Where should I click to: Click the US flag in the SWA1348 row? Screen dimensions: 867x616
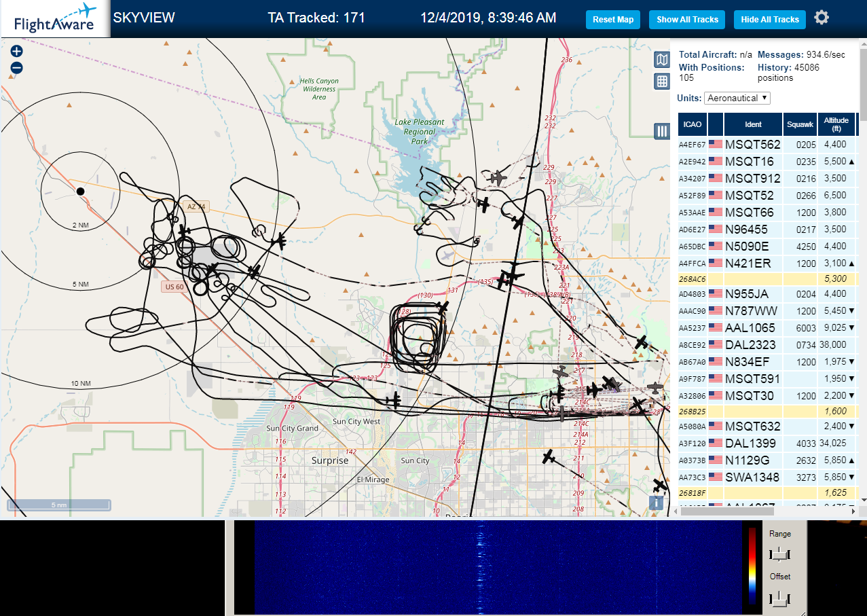point(716,477)
